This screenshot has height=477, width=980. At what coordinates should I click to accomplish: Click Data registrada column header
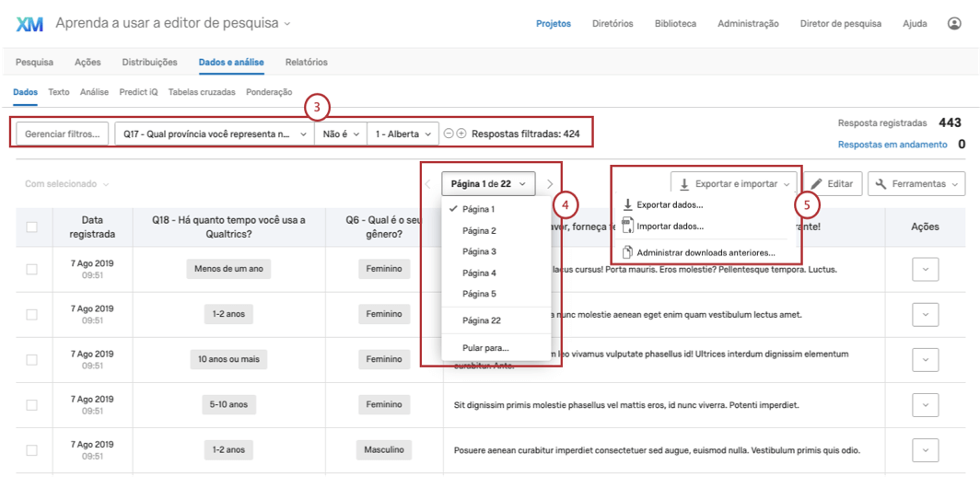pyautogui.click(x=92, y=227)
